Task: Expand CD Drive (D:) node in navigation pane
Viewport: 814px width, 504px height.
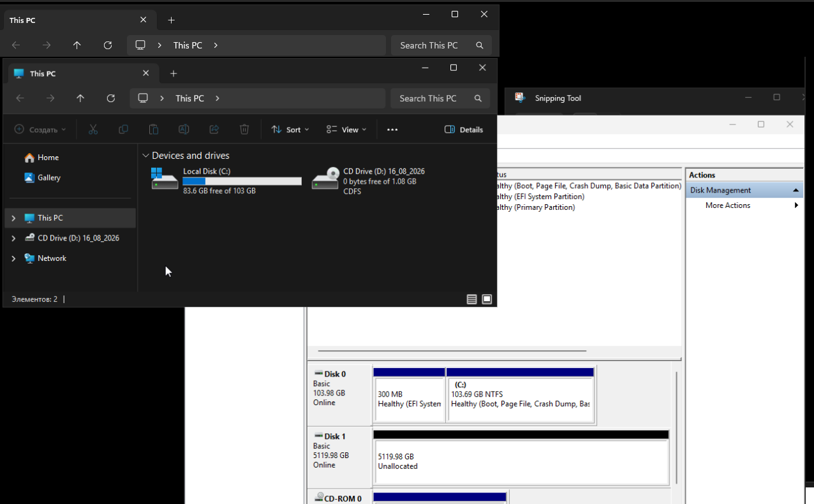Action: tap(13, 238)
